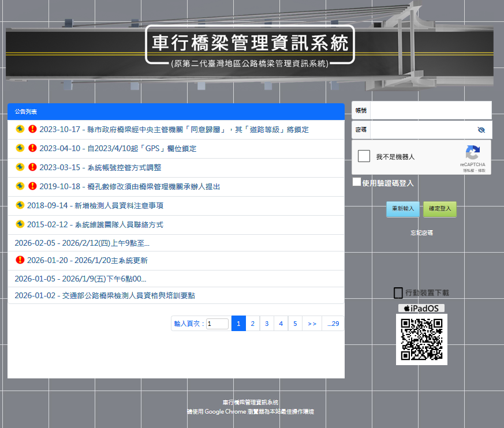Click the mobile device icon beside 行動裝置下載
Viewport: 504px width, 428px height.
[397, 292]
